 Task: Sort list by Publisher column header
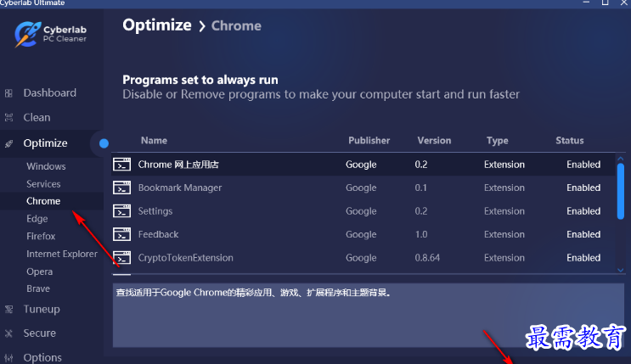(x=369, y=140)
